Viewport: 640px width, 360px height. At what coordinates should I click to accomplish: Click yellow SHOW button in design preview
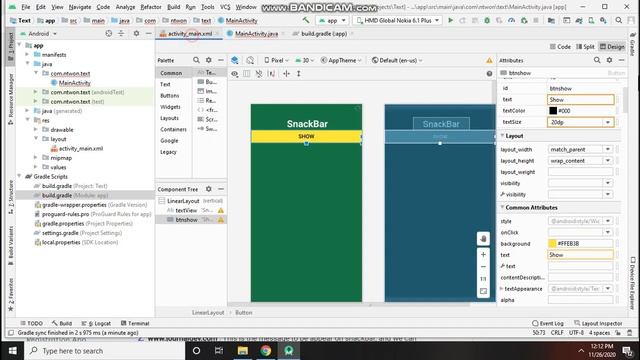(306, 136)
